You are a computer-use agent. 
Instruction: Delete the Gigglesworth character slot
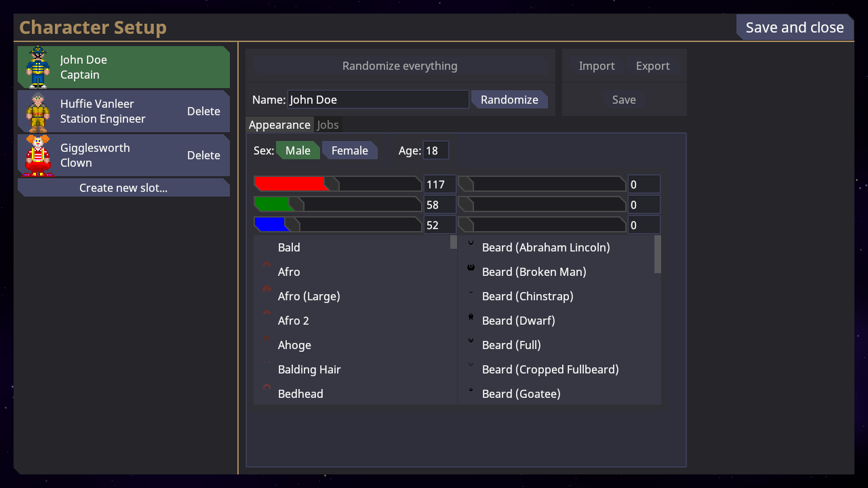203,155
